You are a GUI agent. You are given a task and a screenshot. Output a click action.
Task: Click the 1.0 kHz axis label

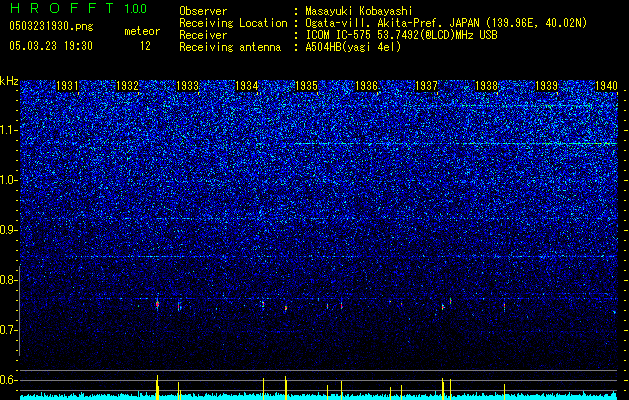point(7,180)
